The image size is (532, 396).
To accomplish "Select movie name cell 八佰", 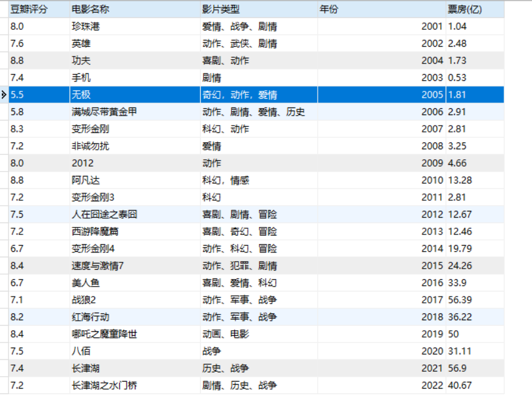I will (x=135, y=351).
